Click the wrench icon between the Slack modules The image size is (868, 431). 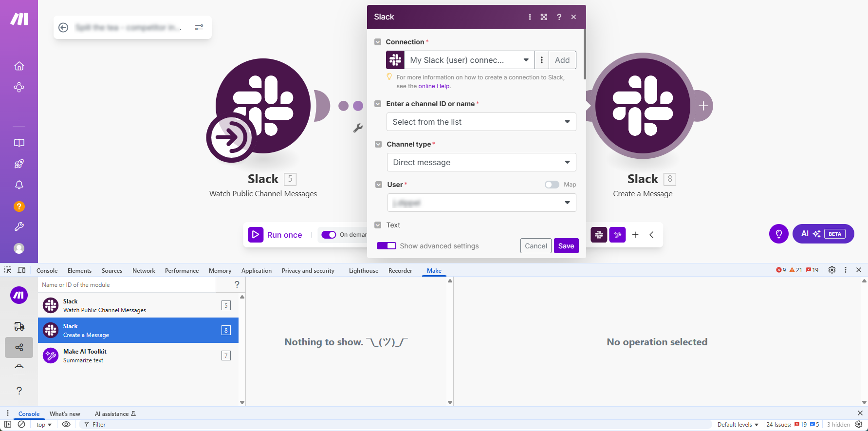coord(358,128)
